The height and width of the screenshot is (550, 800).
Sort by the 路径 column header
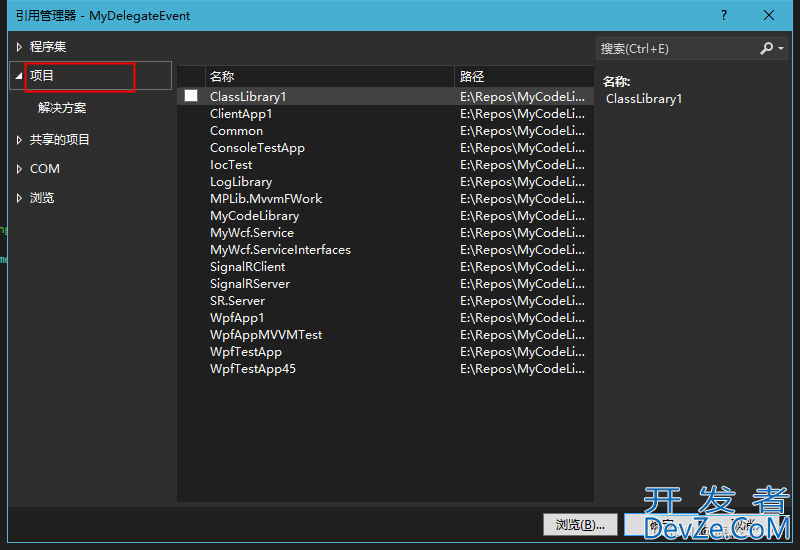524,77
